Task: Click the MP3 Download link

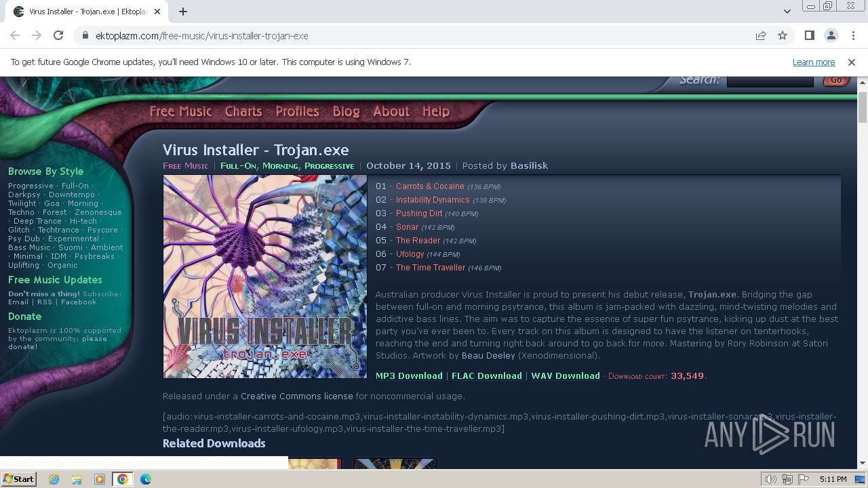Action: pos(409,375)
